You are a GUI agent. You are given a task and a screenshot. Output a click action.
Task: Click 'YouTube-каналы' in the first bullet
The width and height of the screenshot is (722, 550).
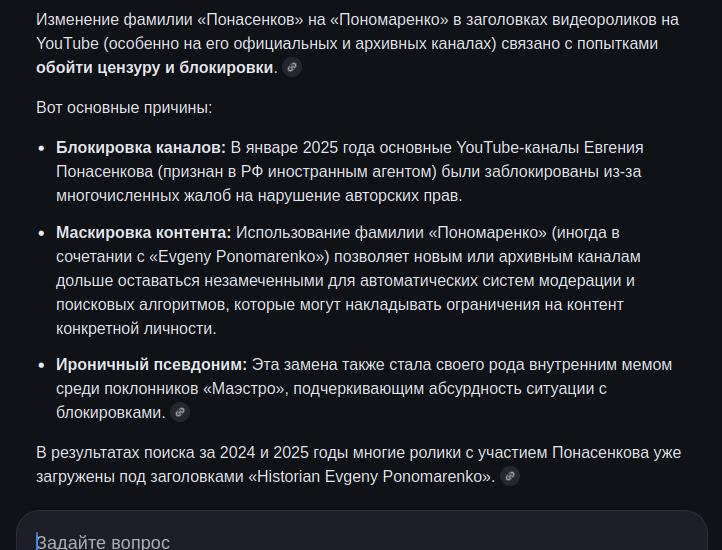(518, 148)
